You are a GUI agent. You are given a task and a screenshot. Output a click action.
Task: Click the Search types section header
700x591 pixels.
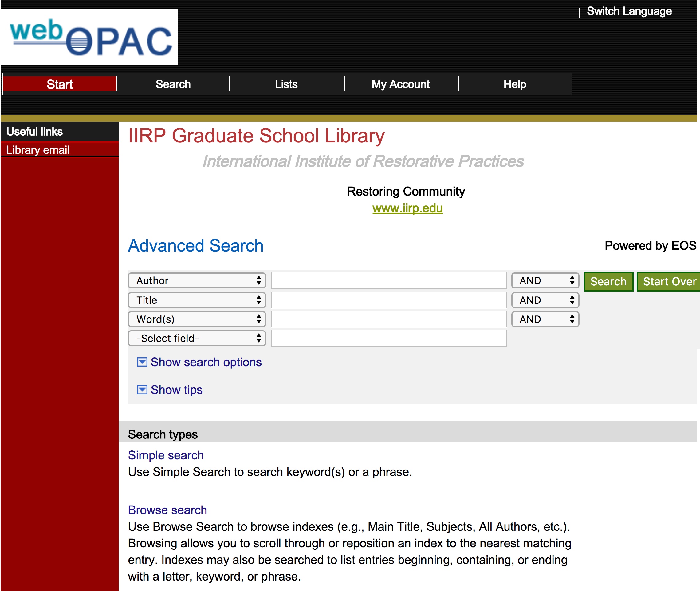click(x=163, y=434)
